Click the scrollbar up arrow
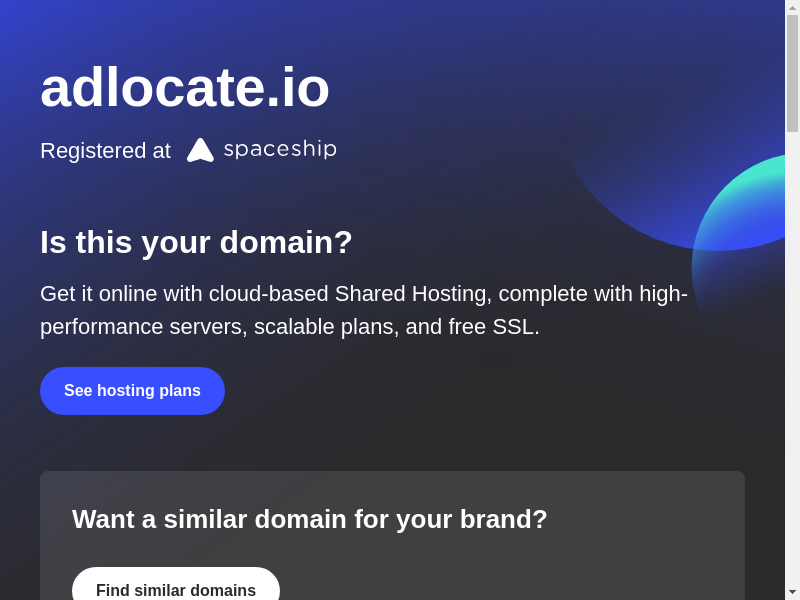Screen dimensions: 800x600 [792, 7]
